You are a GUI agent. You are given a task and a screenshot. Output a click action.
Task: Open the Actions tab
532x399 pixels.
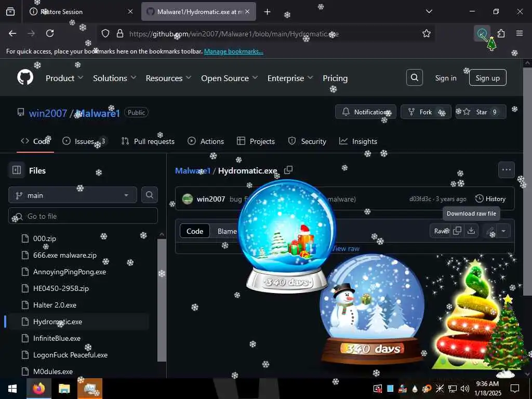click(x=206, y=141)
